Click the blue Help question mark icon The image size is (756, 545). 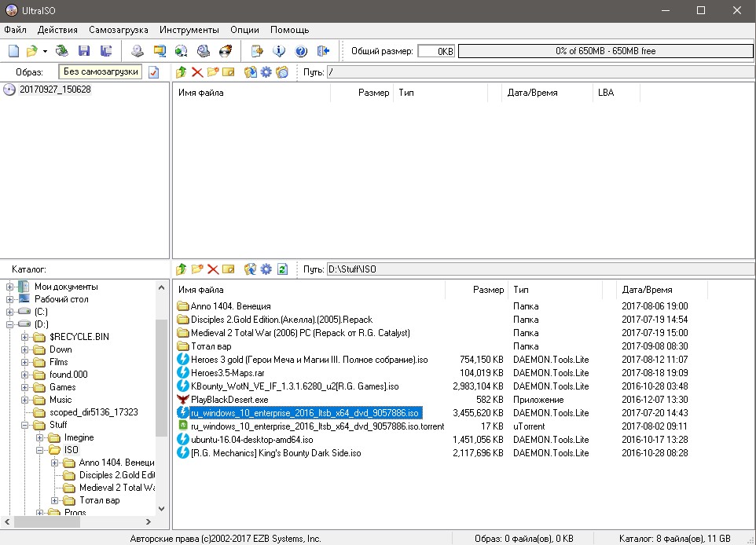click(301, 50)
